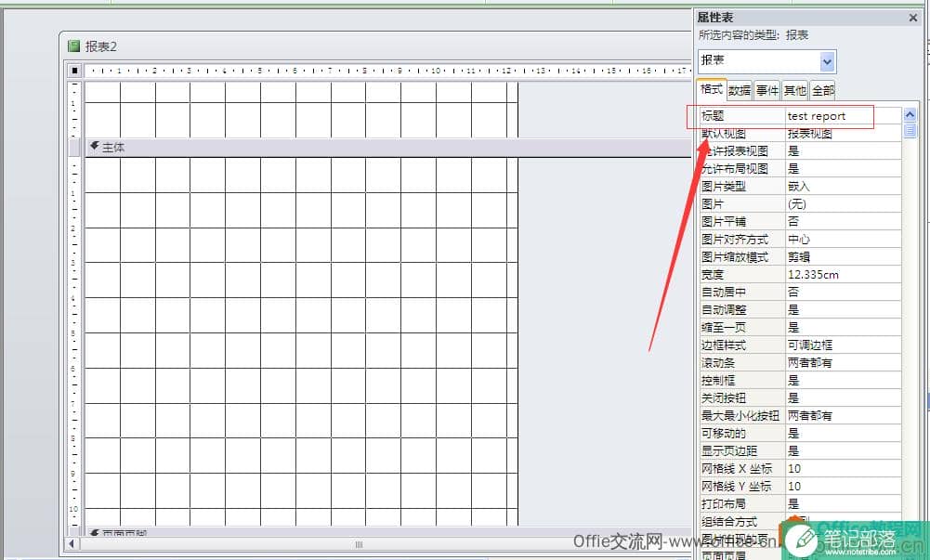Click the 图片平铺 property value

pos(843,222)
